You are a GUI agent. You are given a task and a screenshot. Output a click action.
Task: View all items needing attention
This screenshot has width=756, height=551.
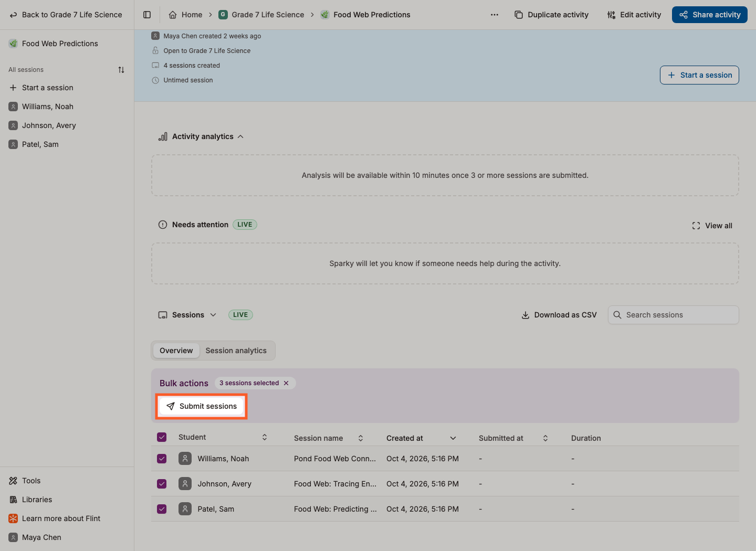click(712, 226)
